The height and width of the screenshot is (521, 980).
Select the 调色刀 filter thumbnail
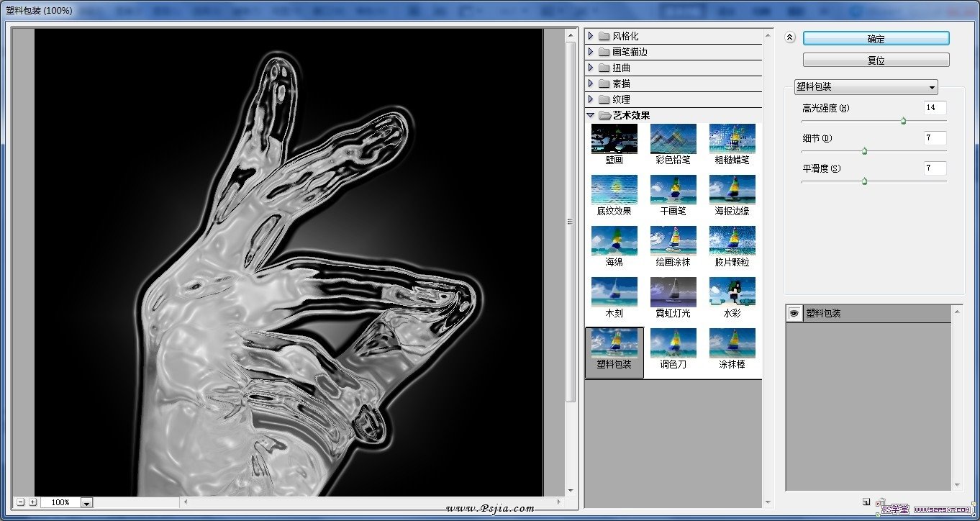point(673,343)
